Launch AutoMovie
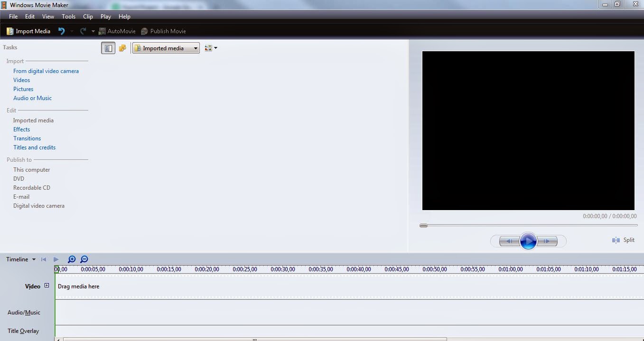The image size is (644, 341). point(117,31)
